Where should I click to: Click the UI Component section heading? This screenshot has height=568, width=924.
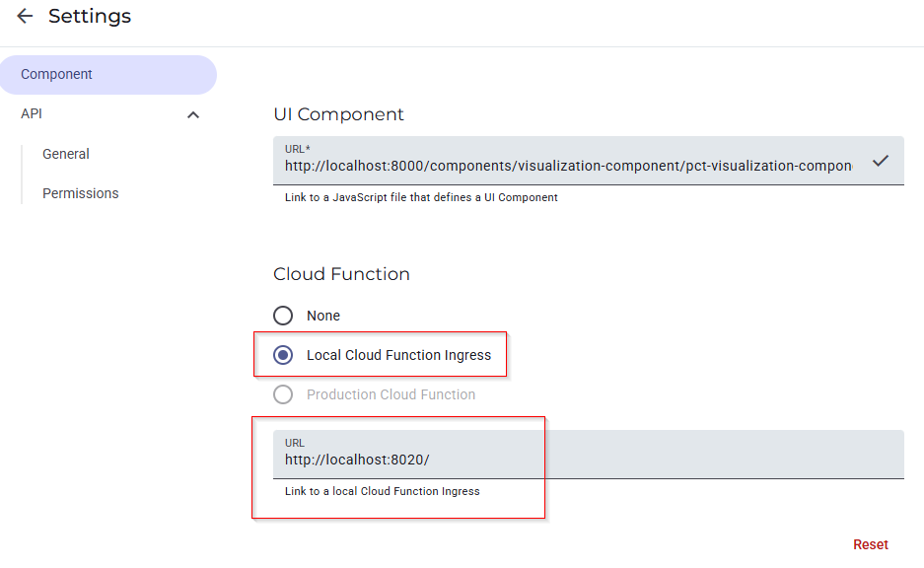pos(338,114)
